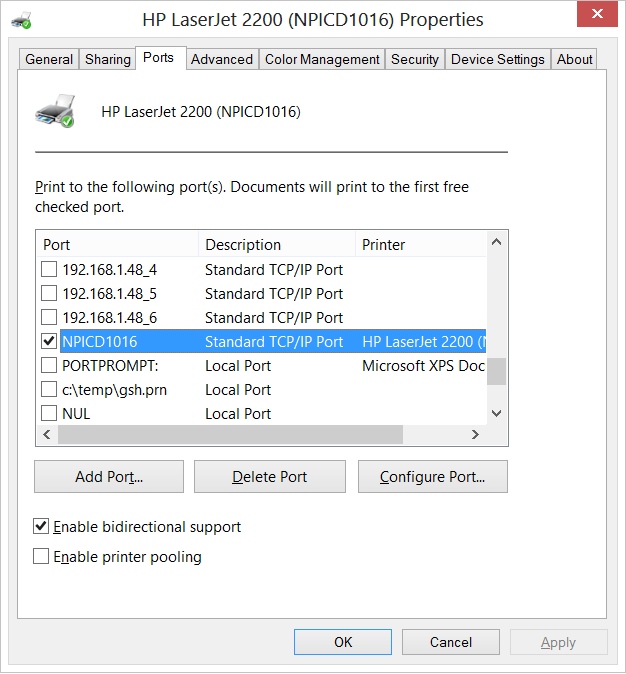Switch to the Advanced tab
The image size is (626, 674).
(x=221, y=59)
